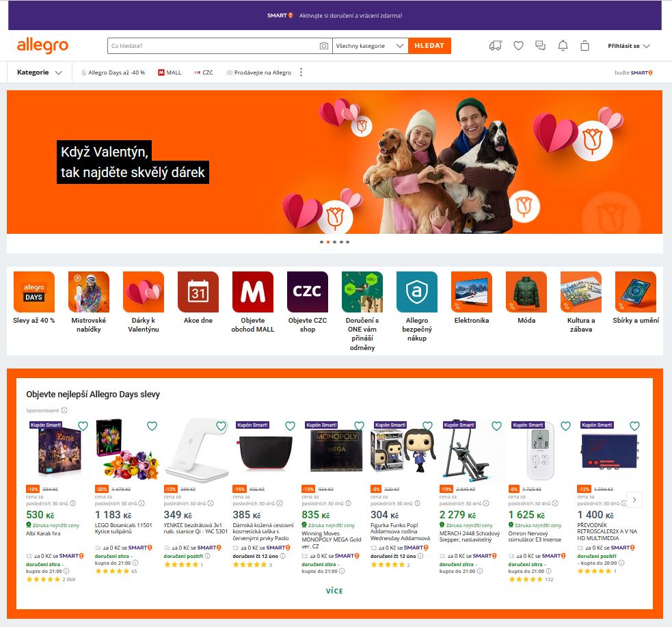This screenshot has width=672, height=627.
Task: Open the messages chat icon
Action: coord(541,46)
